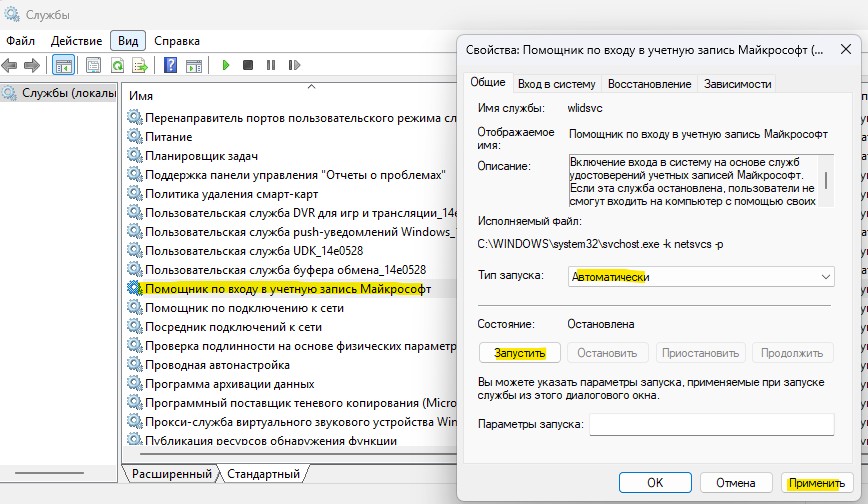Select Поддержка панели управления "Отчеты о проблемах"

pyautogui.click(x=291, y=174)
